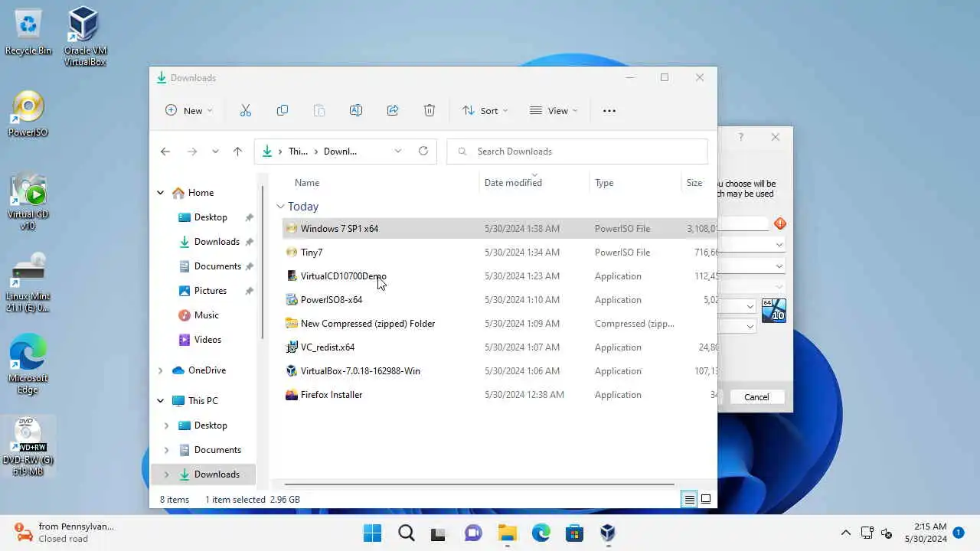Image resolution: width=980 pixels, height=551 pixels.
Task: Select the VC_redist.x64 file
Action: tap(499, 347)
